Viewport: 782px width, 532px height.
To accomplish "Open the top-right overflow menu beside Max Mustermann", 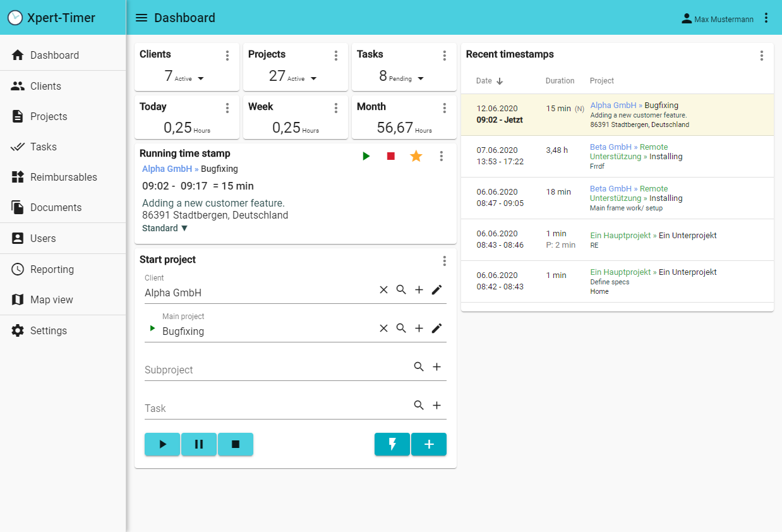I will click(766, 18).
